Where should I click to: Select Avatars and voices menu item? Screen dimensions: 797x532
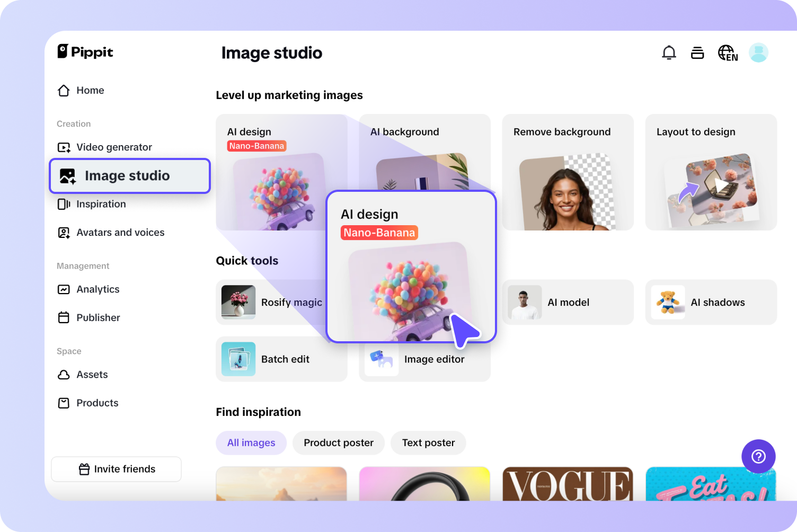pyautogui.click(x=120, y=233)
